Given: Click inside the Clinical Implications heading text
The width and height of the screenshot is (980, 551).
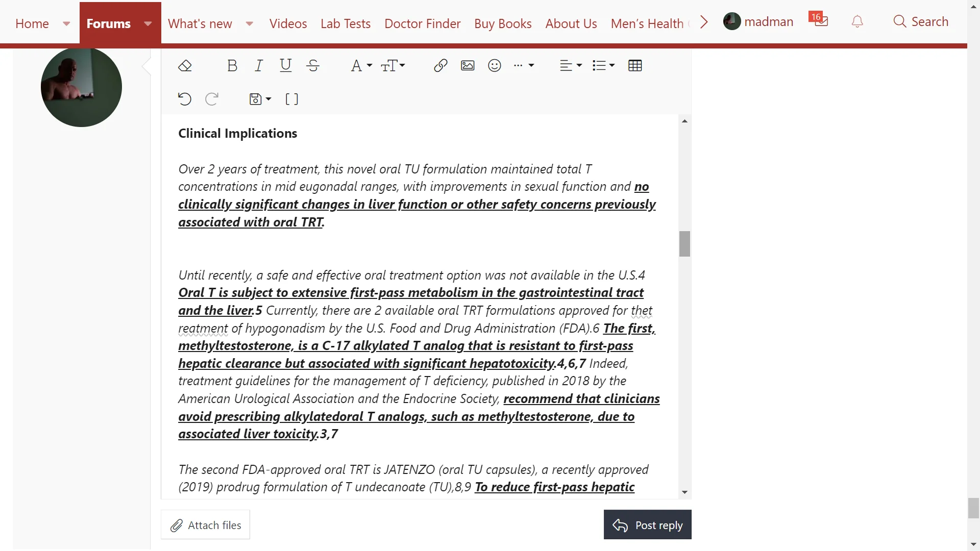Looking at the screenshot, I should click(237, 134).
